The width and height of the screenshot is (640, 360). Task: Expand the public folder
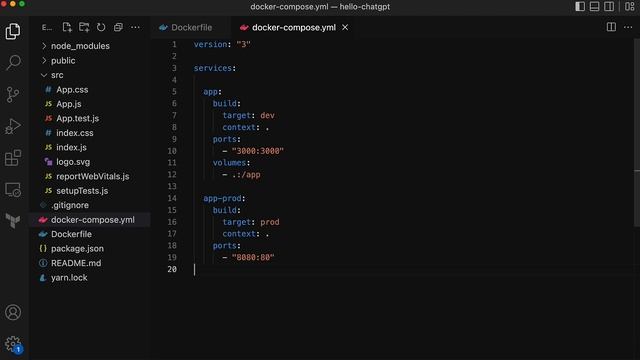click(63, 60)
